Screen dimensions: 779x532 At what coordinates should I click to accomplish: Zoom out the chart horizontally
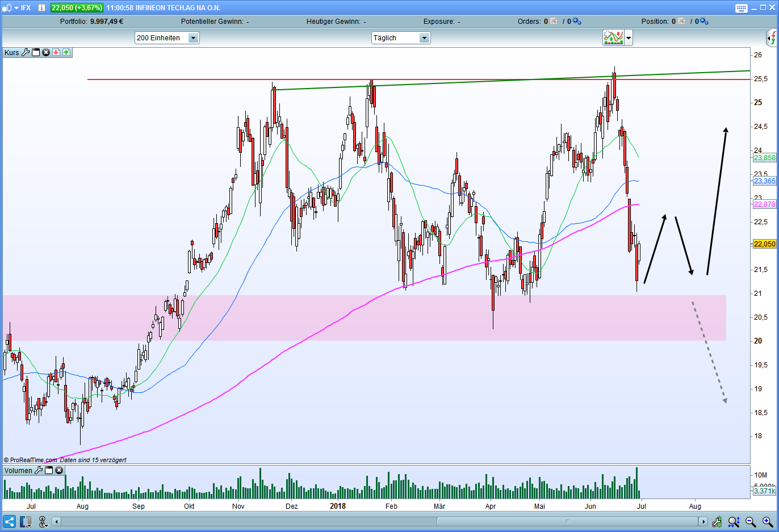(751, 522)
